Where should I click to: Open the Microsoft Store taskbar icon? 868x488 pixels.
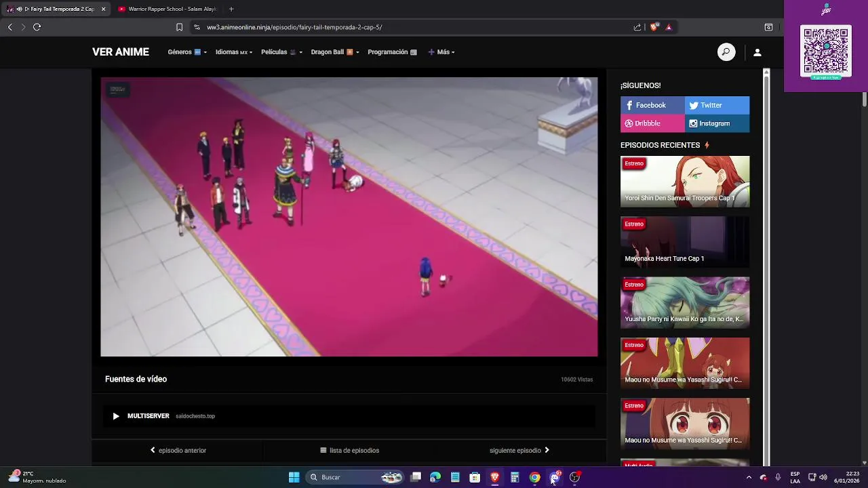(x=475, y=477)
